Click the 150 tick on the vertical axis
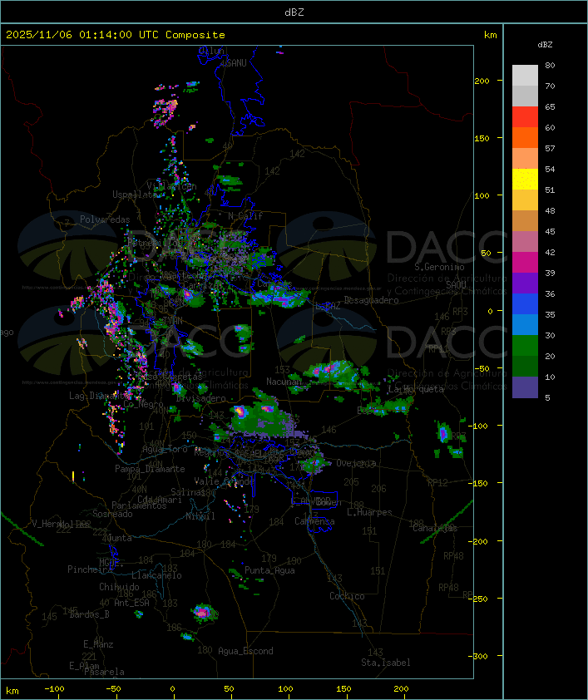588x700 pixels. point(482,138)
